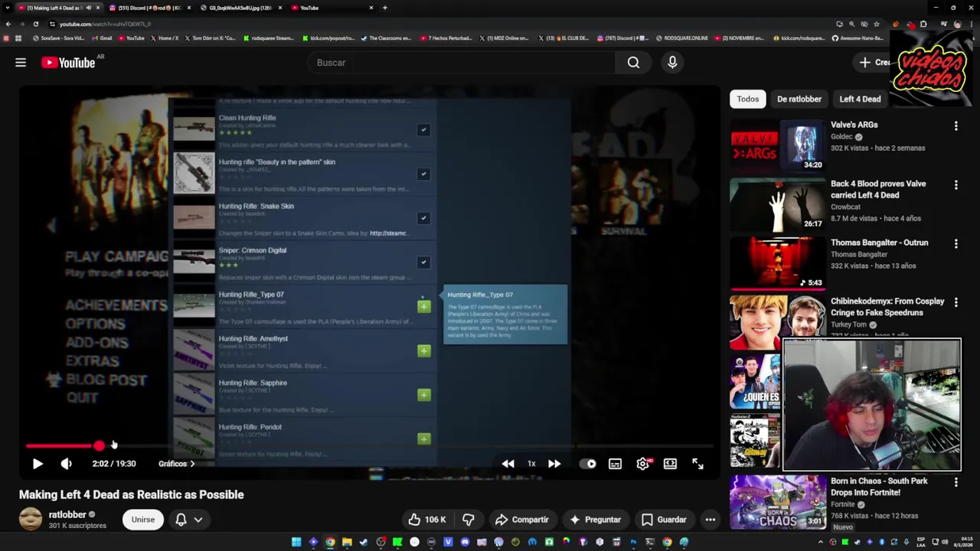
Task: Open options menu for Born in Chaos video
Action: click(x=955, y=482)
